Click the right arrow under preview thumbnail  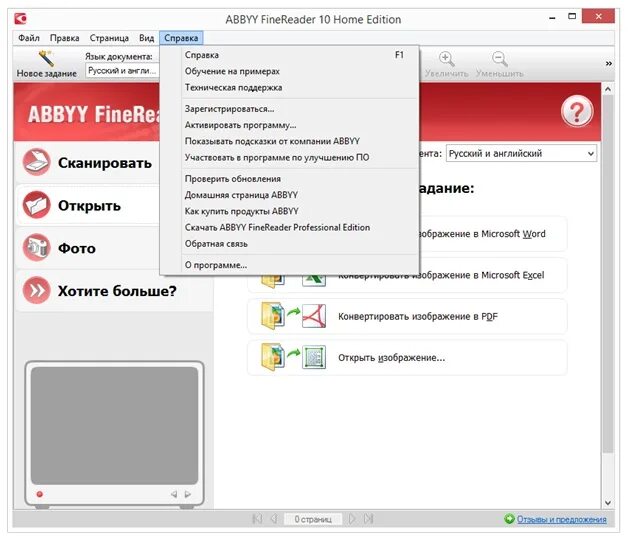pyautogui.click(x=188, y=494)
